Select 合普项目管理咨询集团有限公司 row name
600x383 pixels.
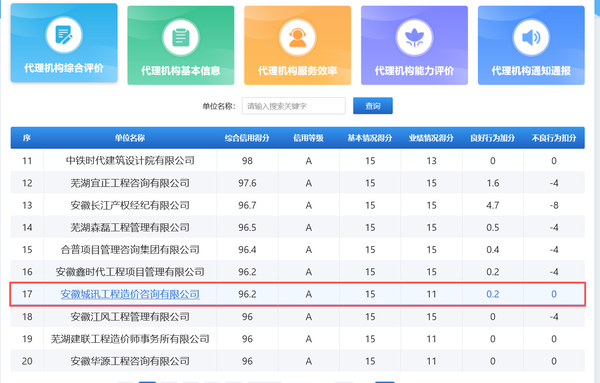point(130,250)
